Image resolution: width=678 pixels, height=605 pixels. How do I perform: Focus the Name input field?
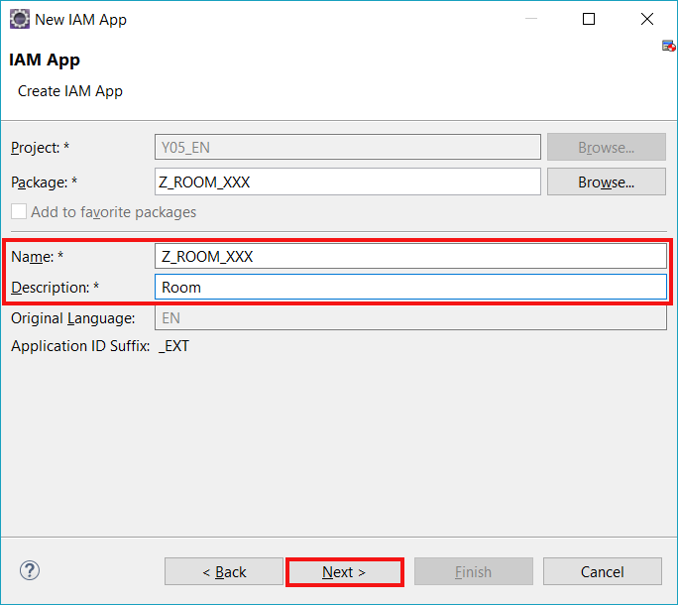coord(410,256)
